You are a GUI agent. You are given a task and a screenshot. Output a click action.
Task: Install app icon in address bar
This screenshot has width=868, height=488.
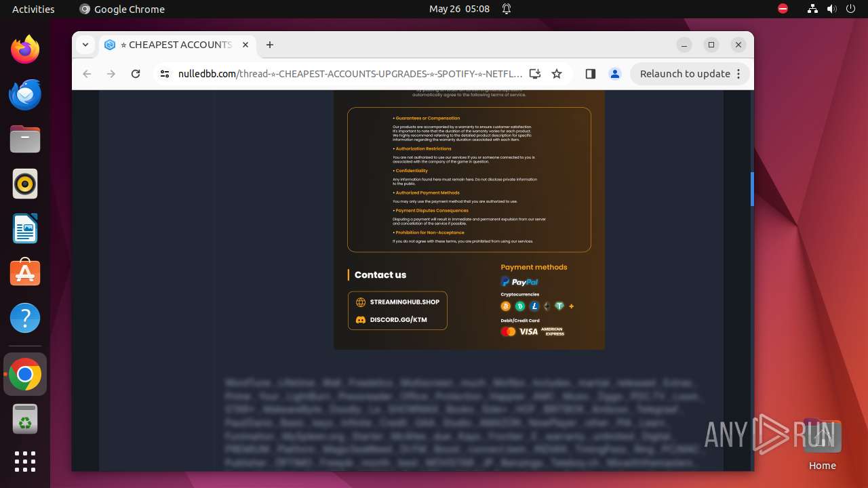point(535,74)
